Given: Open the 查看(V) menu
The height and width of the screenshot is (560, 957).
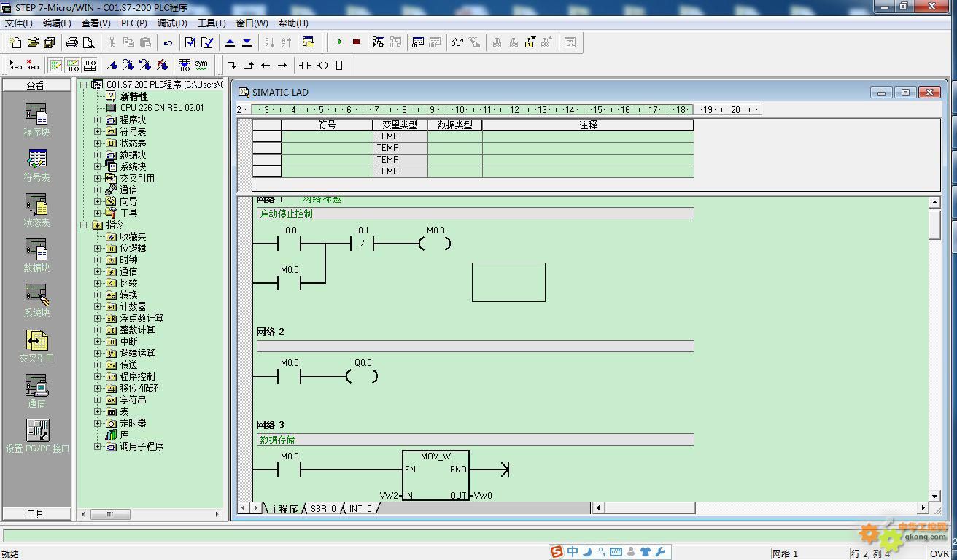Looking at the screenshot, I should pos(96,23).
